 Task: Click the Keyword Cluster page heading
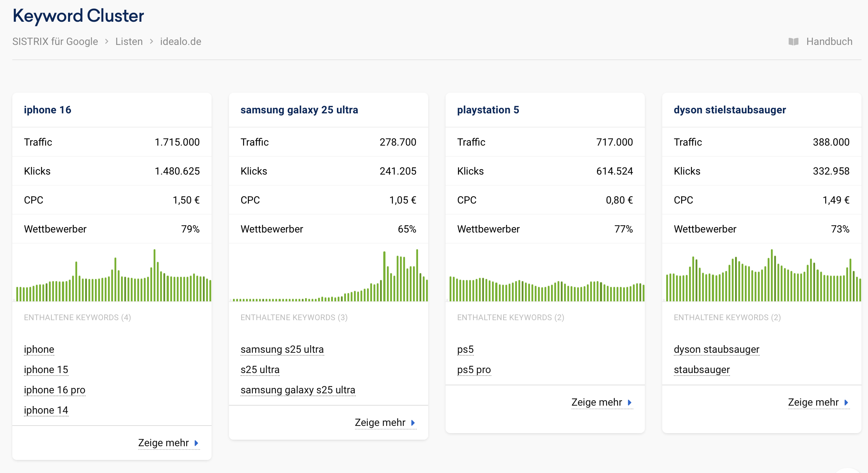(x=78, y=16)
